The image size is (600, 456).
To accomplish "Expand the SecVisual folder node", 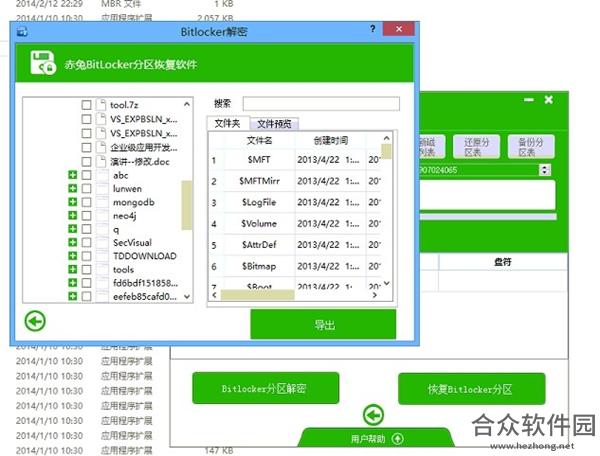I will (72, 242).
